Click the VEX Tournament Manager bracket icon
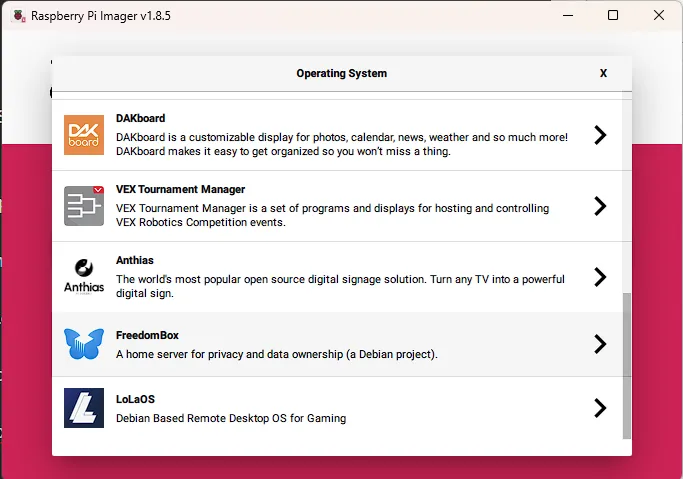Screen dimensions: 683x479 click(x=84, y=206)
